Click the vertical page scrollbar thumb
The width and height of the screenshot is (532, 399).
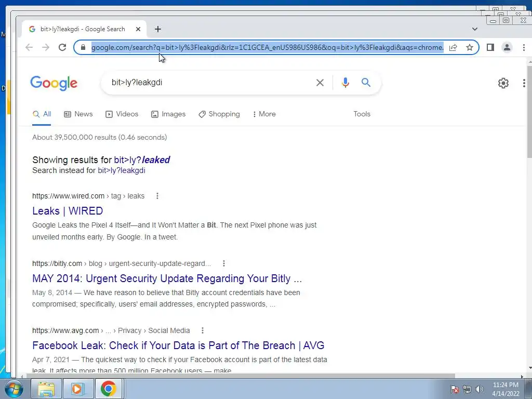coord(529,111)
